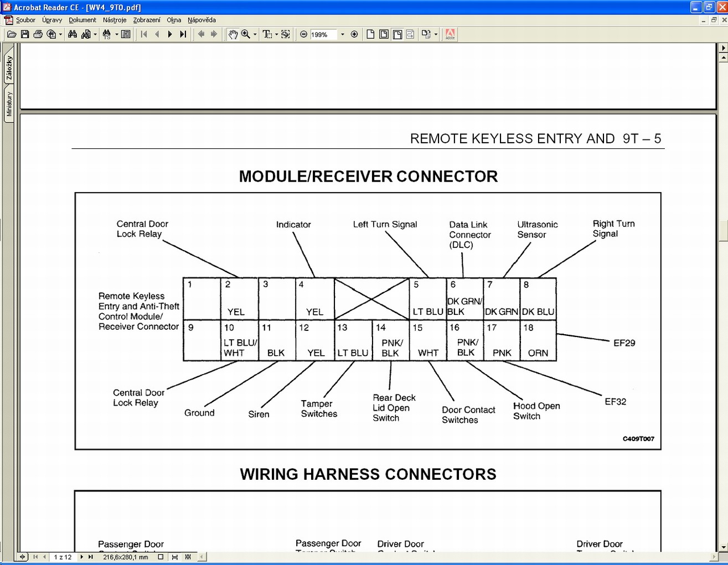
Task: Switch to the Záložky side tab
Action: [9, 68]
